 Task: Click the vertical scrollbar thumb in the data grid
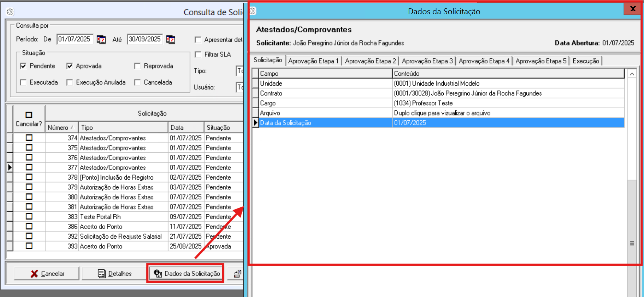pos(632,243)
